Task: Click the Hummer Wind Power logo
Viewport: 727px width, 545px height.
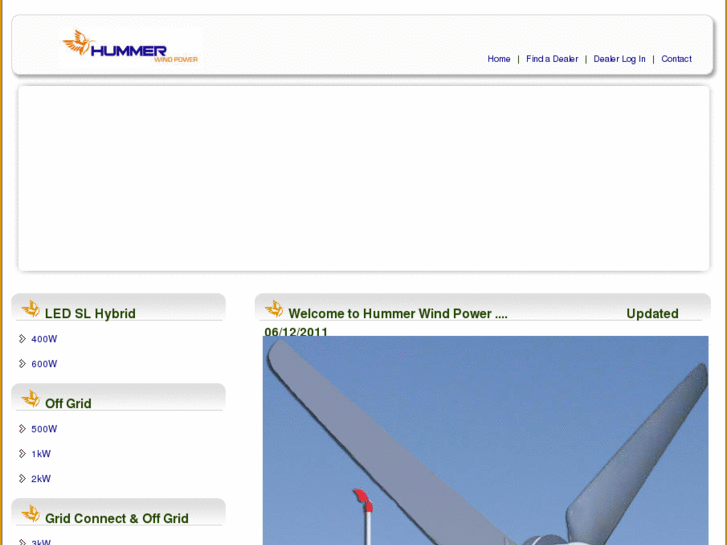Action: tap(130, 46)
